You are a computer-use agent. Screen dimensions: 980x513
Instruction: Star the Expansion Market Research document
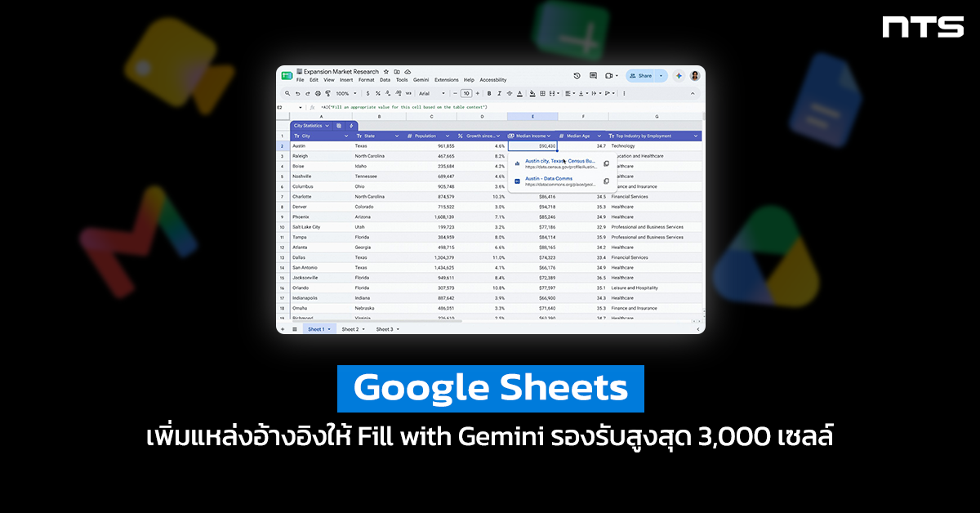(x=385, y=72)
